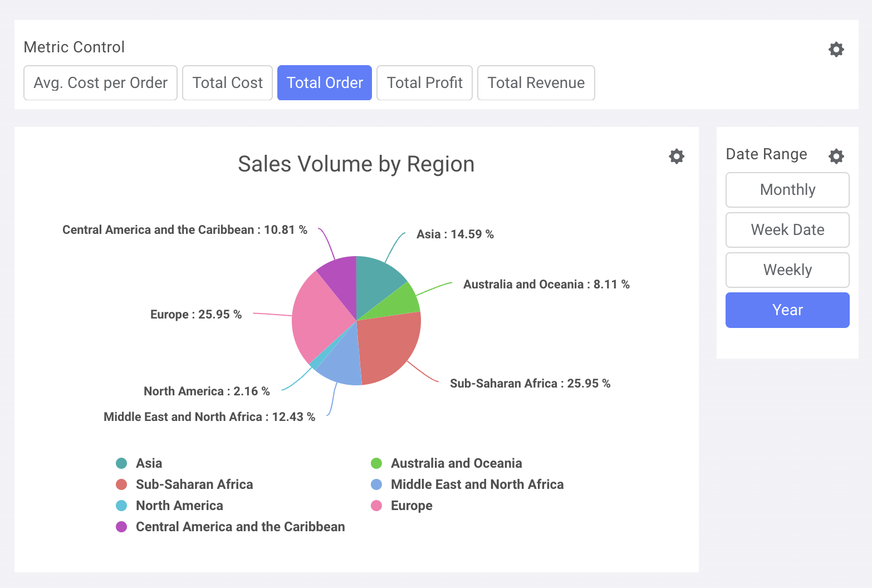Click the selected Year date range button
This screenshot has height=588, width=872.
pos(787,310)
